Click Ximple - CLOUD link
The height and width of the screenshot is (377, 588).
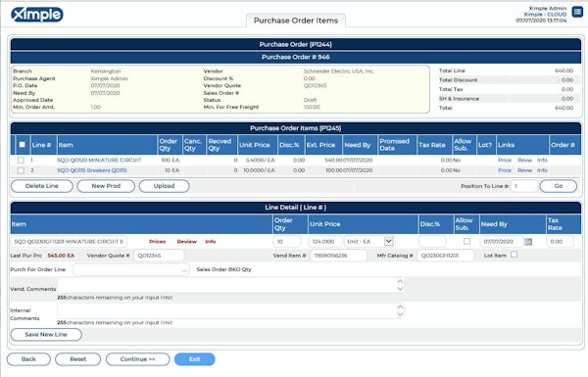tap(545, 15)
